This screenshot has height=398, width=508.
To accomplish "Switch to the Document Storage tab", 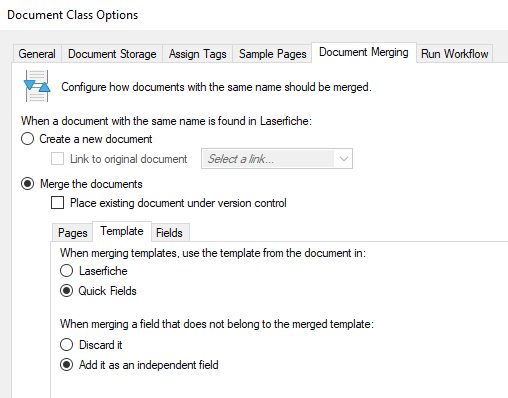I will (112, 54).
